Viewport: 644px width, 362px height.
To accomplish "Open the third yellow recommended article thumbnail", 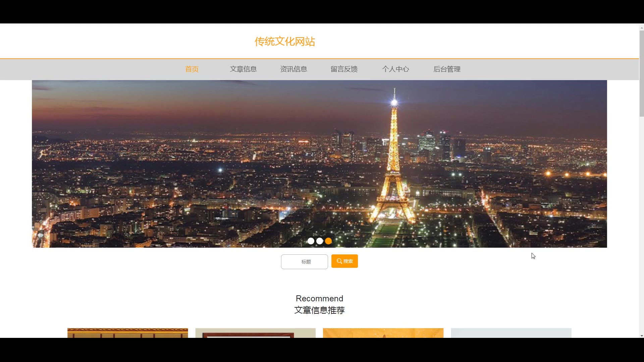I will (383, 333).
